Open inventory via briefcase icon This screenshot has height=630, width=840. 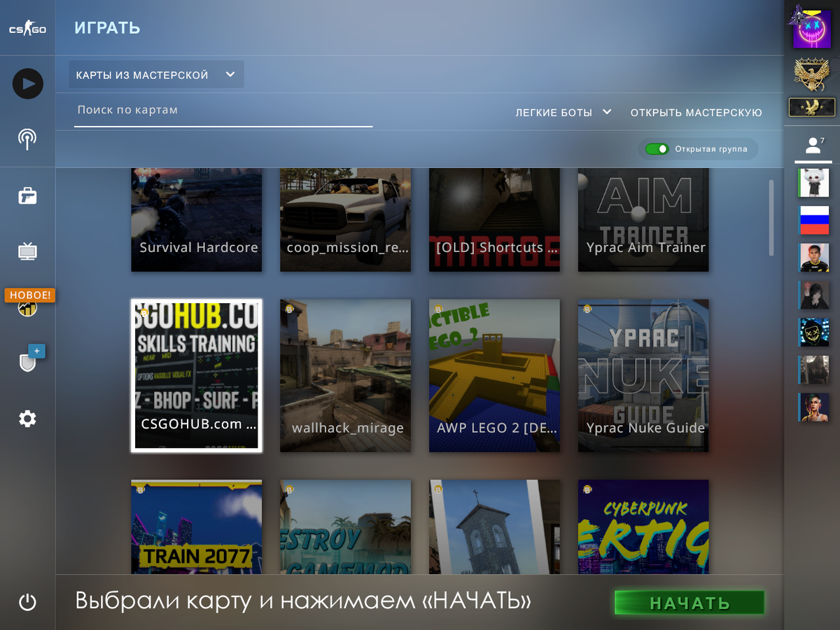[27, 196]
